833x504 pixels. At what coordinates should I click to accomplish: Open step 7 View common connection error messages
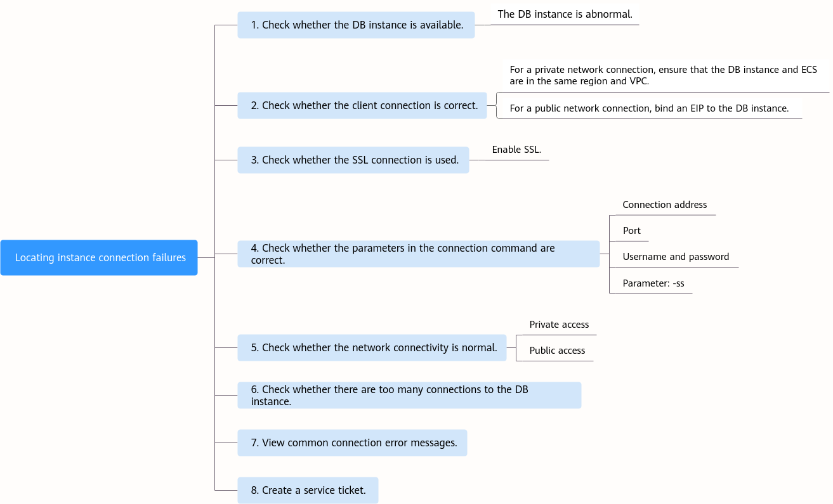tap(352, 443)
